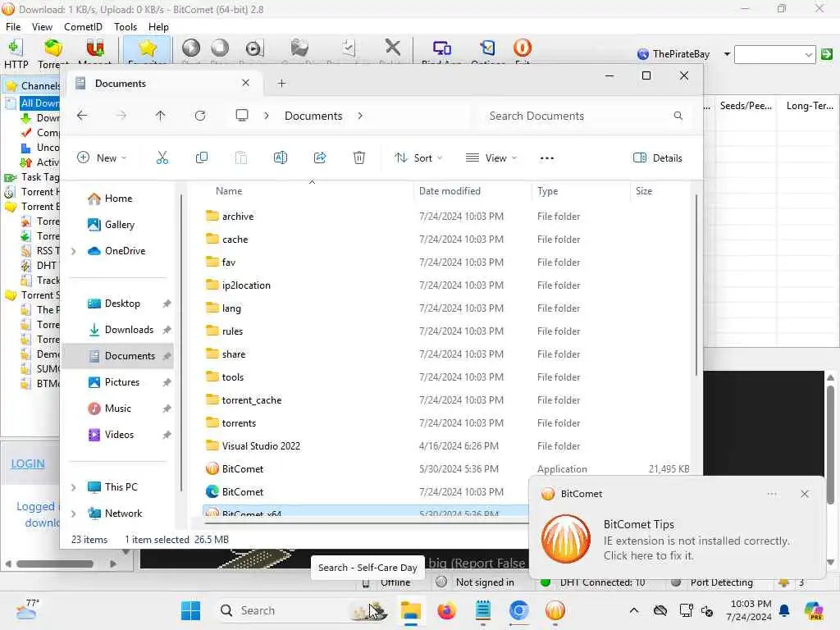Select the ip2location folder

(246, 285)
